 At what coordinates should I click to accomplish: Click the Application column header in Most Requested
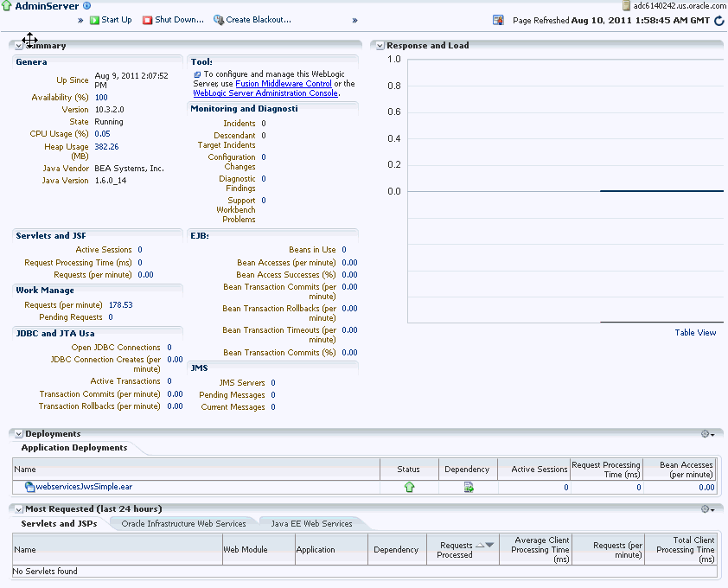click(331, 549)
